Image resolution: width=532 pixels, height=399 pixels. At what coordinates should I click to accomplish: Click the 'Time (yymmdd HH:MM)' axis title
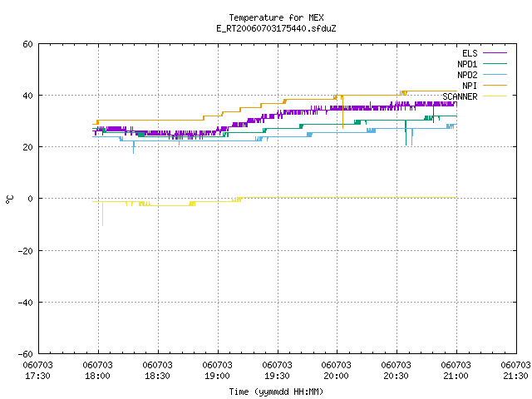pos(276,392)
